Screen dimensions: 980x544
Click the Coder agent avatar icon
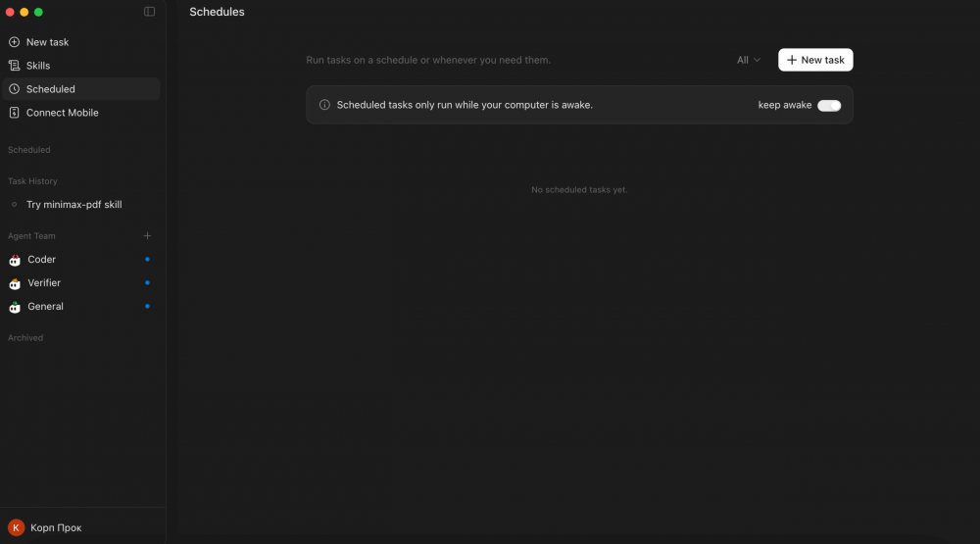click(15, 260)
